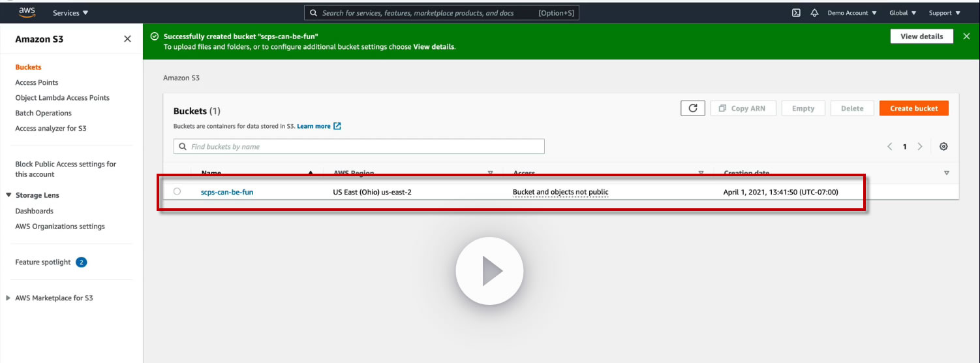Open table preferences gear icon
This screenshot has height=363, width=980.
[x=943, y=147]
